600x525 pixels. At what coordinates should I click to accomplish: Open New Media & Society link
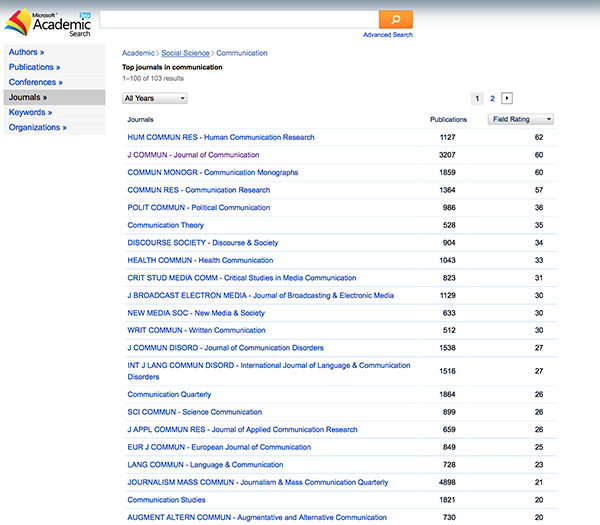pos(196,313)
